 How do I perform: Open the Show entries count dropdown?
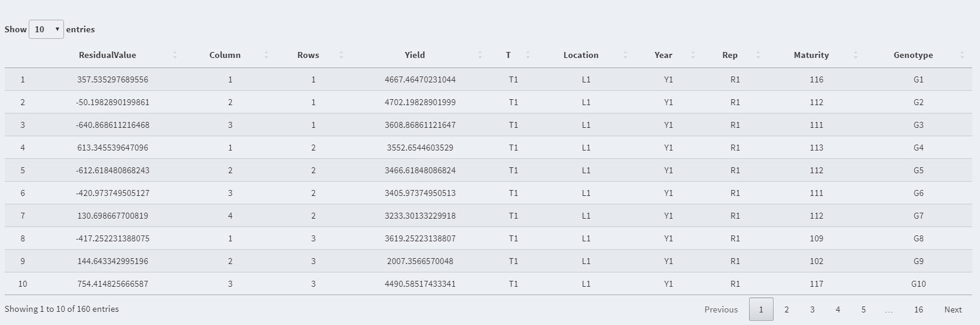tap(46, 29)
